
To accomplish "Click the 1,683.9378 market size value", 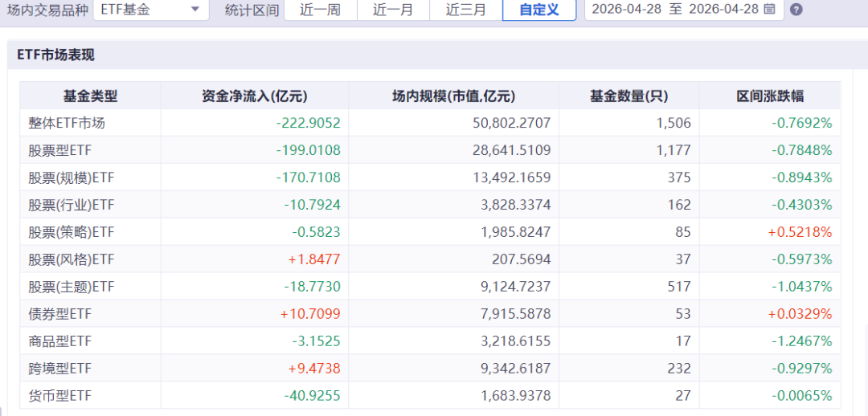I will point(515,396).
